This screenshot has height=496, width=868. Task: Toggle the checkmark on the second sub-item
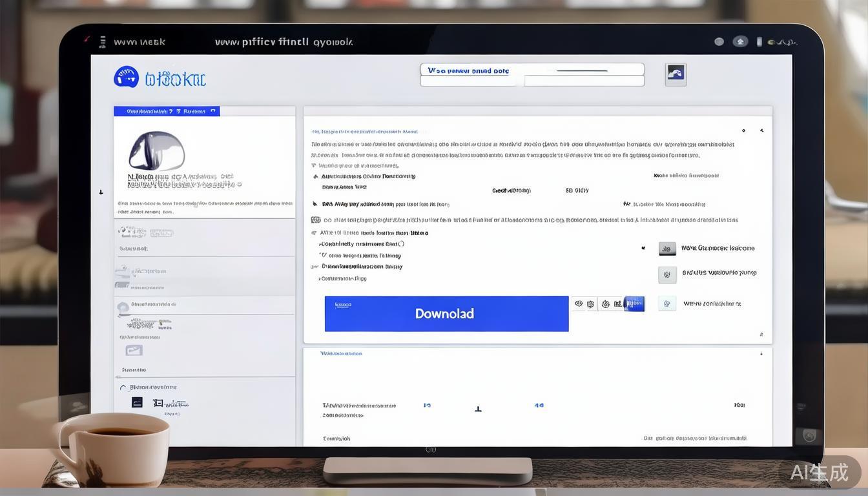click(323, 255)
